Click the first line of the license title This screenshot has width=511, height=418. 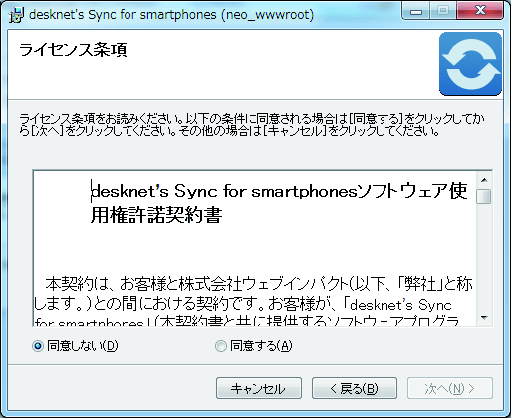[x=279, y=191]
